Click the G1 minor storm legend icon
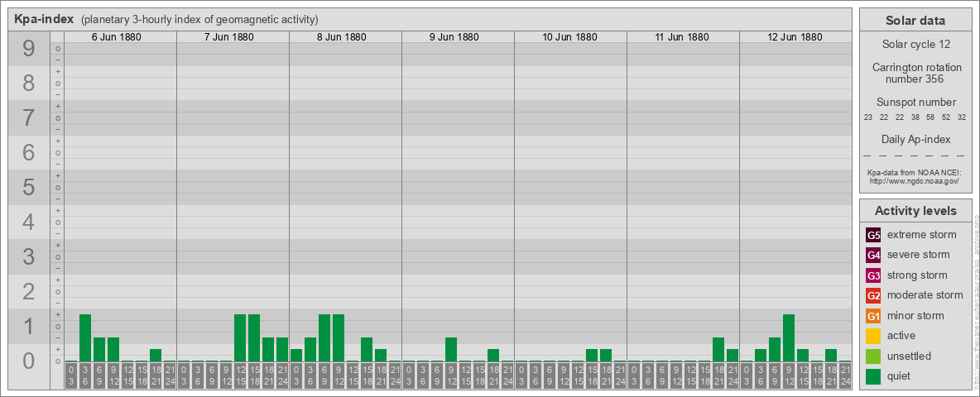The height and width of the screenshot is (397, 980). (x=873, y=316)
